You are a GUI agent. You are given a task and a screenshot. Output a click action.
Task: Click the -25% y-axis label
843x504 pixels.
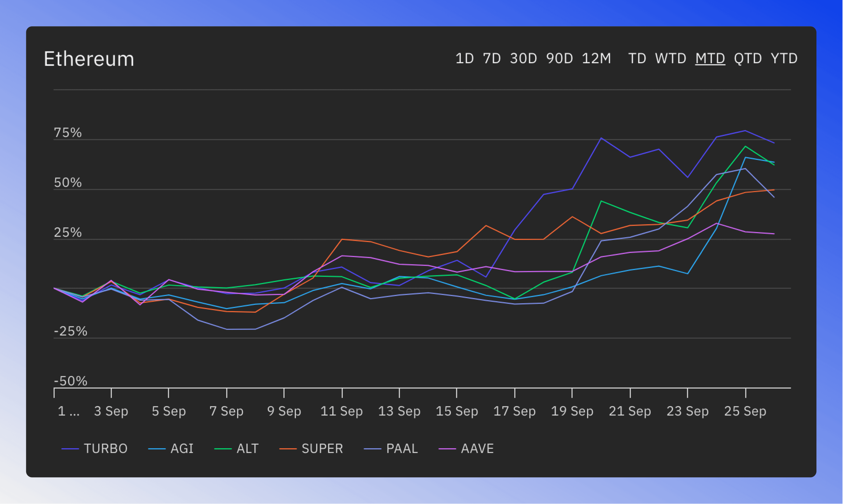click(71, 331)
